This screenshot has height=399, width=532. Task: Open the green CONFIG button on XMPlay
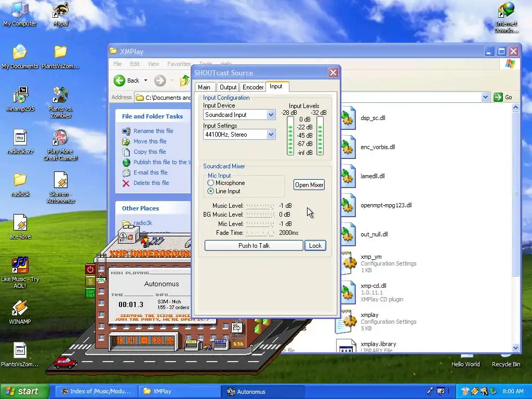[x=90, y=293]
